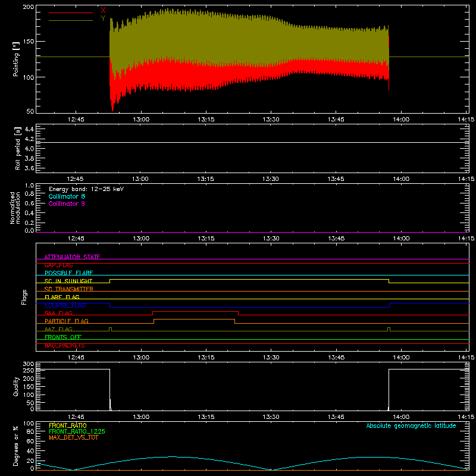Click the GAP_FLAG label
The image size is (476, 476).
tap(58, 265)
